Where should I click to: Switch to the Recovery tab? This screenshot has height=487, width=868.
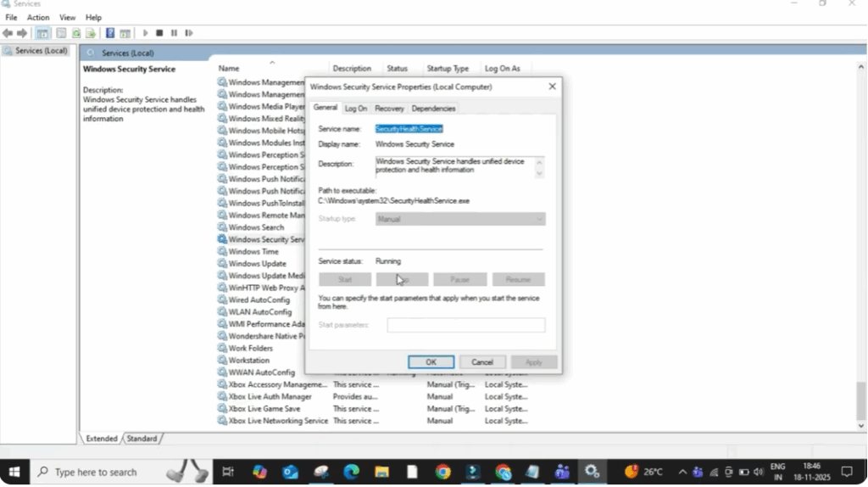(x=389, y=109)
